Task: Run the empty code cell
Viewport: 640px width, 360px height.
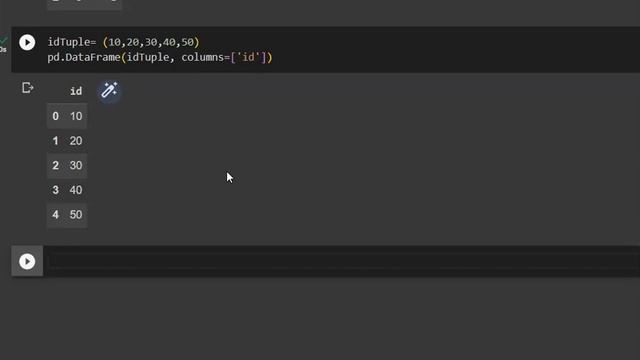Action: 27,262
